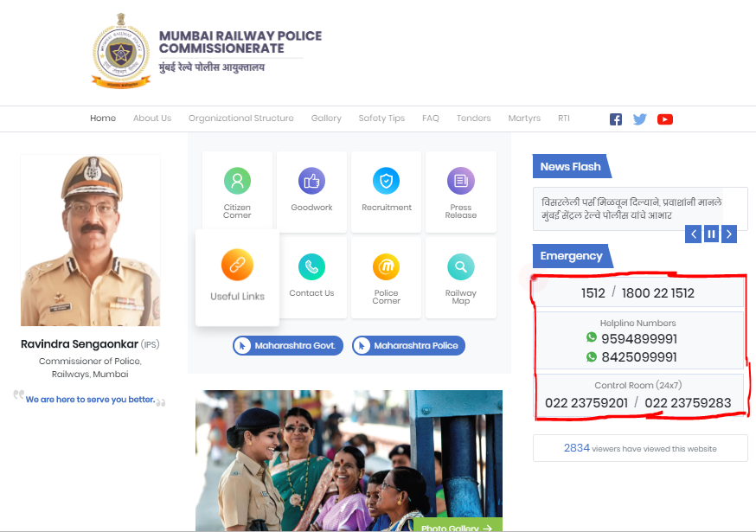Open the Useful Links chain icon
Image resolution: width=756 pixels, height=532 pixels.
pos(237,265)
